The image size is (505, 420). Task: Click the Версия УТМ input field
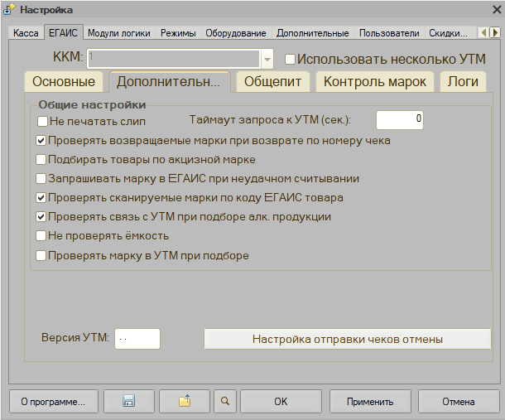click(x=137, y=339)
